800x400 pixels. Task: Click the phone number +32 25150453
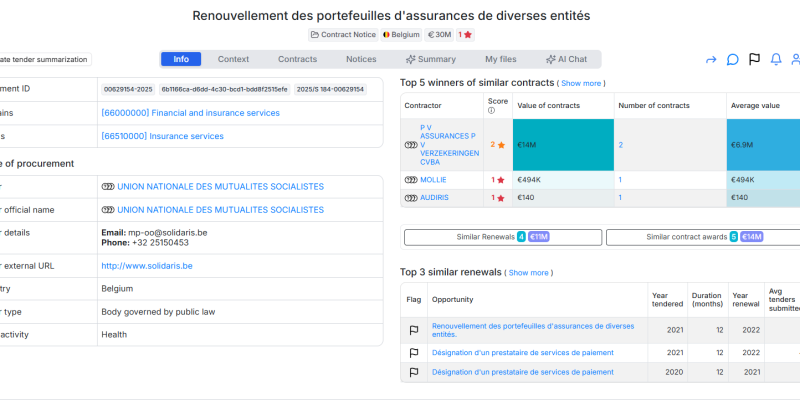pos(160,243)
